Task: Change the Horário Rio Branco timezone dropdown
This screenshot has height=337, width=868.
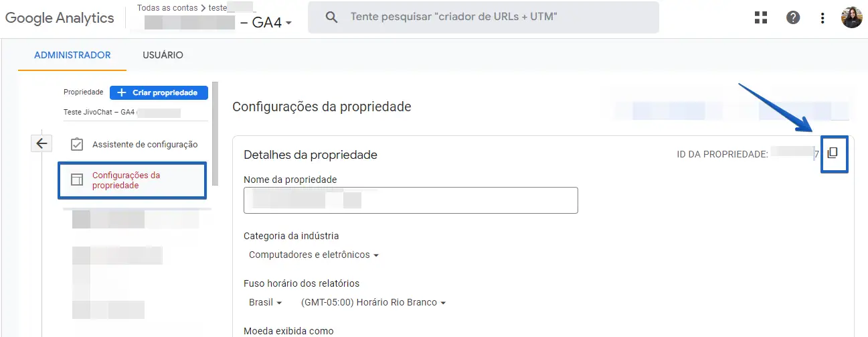Action: coord(373,303)
